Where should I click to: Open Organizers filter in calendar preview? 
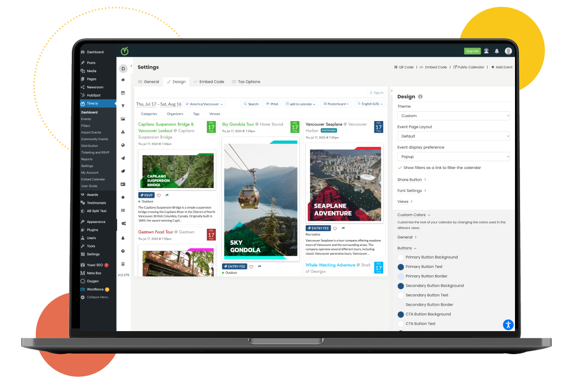point(175,114)
